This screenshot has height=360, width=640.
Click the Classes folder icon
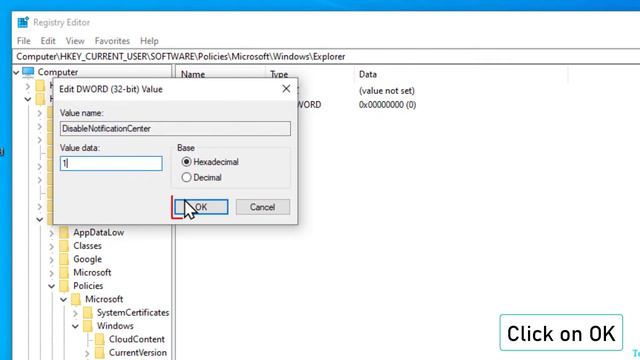coord(64,246)
